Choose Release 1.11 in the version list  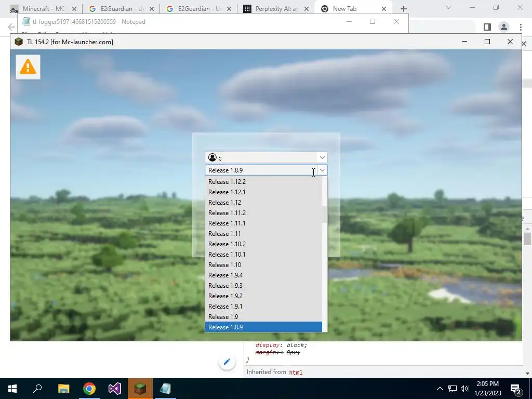tap(263, 234)
